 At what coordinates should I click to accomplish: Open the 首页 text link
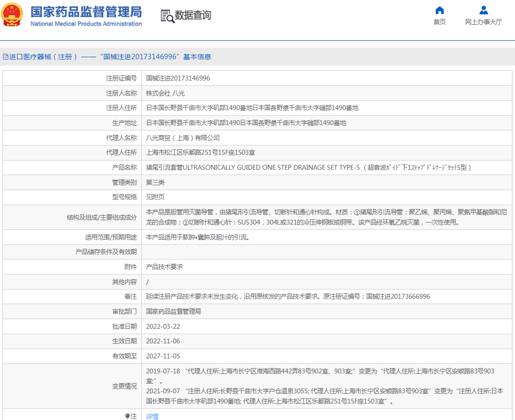coord(439,22)
